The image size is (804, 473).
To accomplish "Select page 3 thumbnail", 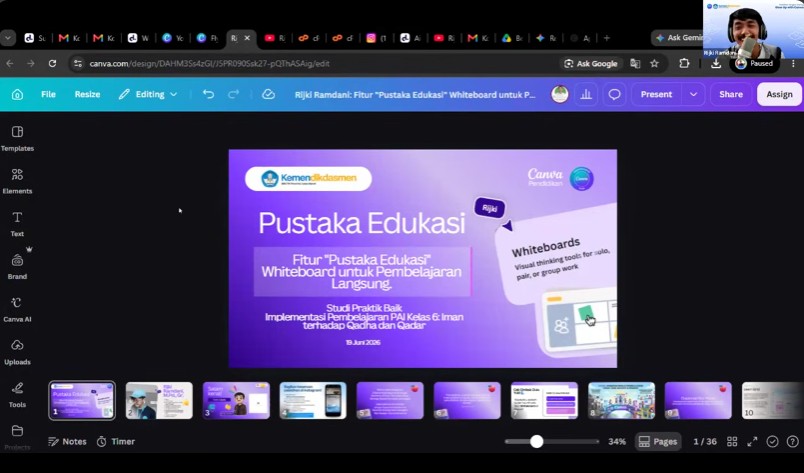I will point(236,400).
